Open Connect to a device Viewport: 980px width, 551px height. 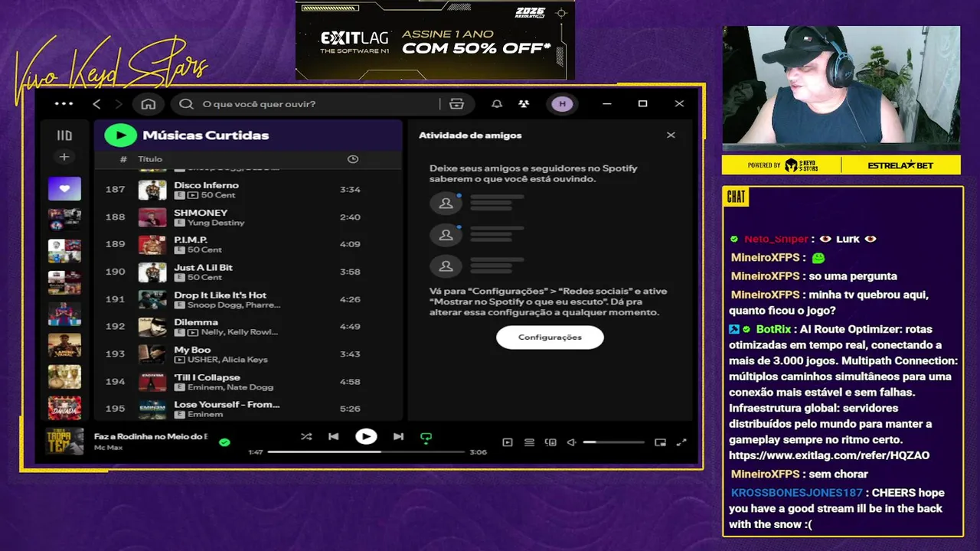[x=550, y=442]
